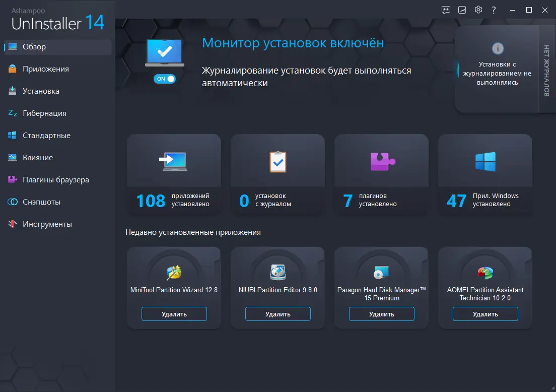This screenshot has height=392, width=556.
Task: Open the Обзор section in sidebar
Action: (58, 47)
